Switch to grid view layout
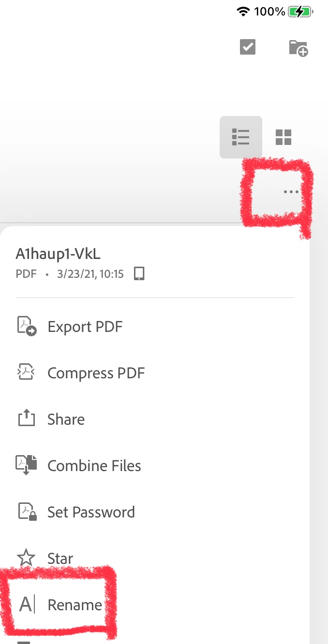 pos(283,137)
